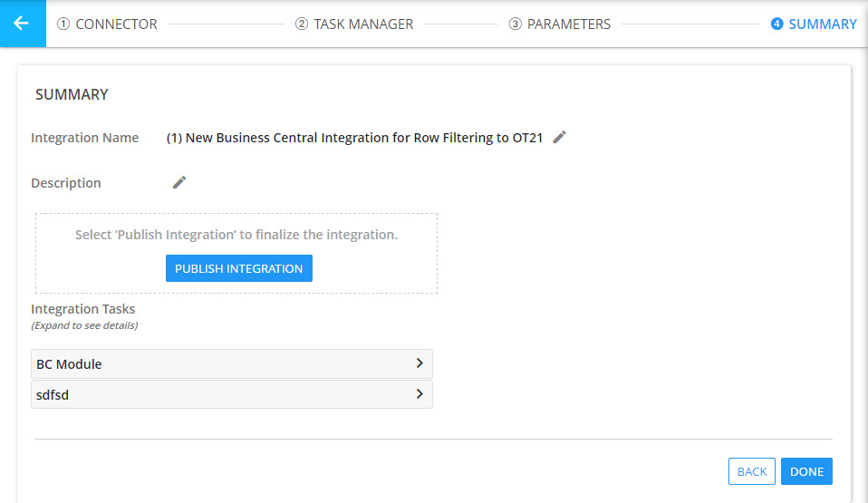Screen dimensions: 868x503
Task: Click the step 2 circled number icon
Action: coord(302,24)
